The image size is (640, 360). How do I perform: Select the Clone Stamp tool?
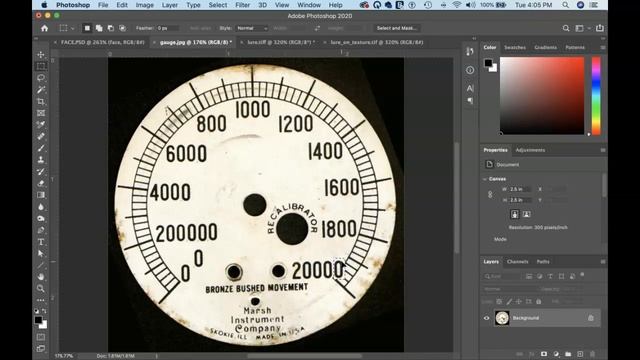pyautogui.click(x=41, y=160)
